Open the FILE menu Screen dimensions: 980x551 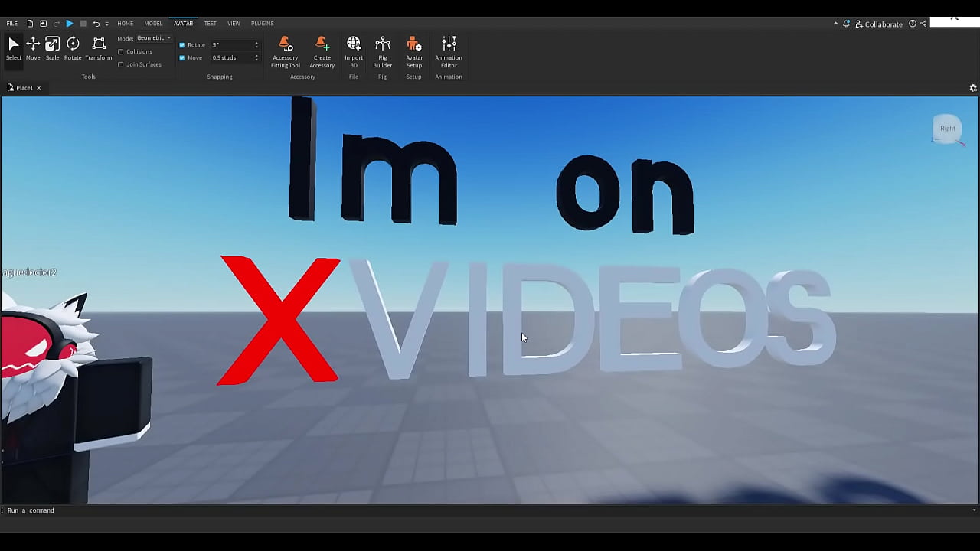click(11, 23)
